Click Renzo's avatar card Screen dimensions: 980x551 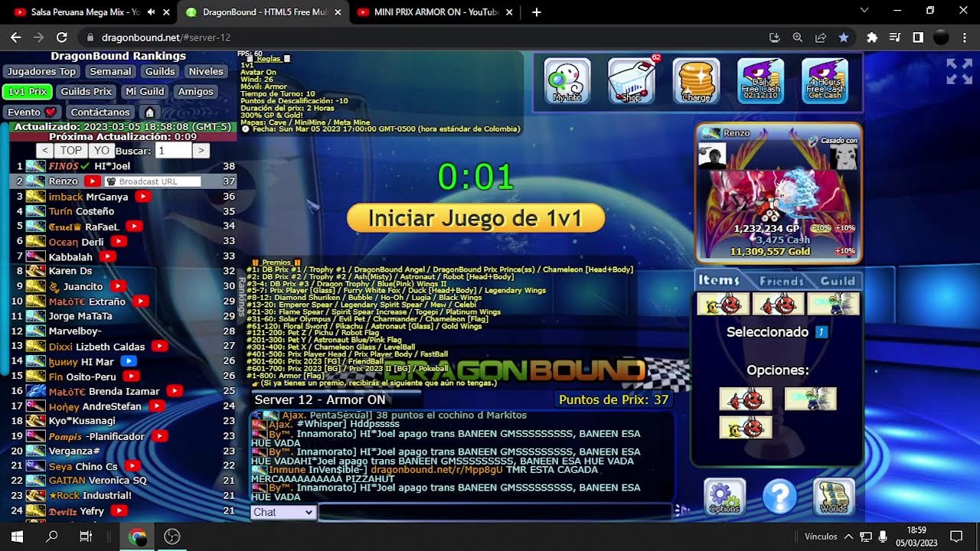[x=779, y=193]
